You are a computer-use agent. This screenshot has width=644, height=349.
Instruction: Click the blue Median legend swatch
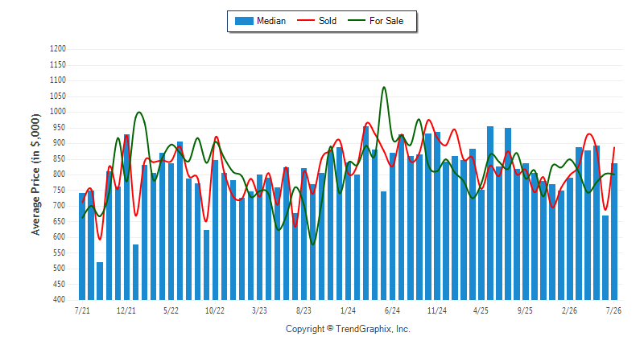244,21
